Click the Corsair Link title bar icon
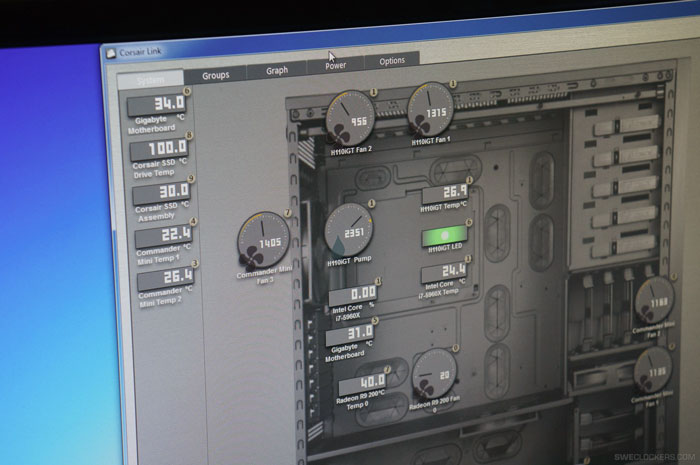The image size is (700, 465). tap(111, 53)
